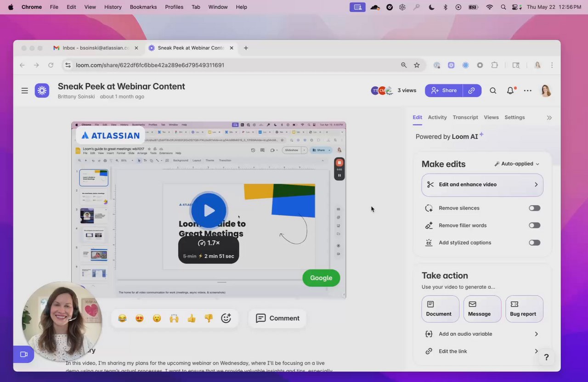Click the 1.7× playback speed badge
Viewport: 588px width, 382px height.
click(209, 243)
